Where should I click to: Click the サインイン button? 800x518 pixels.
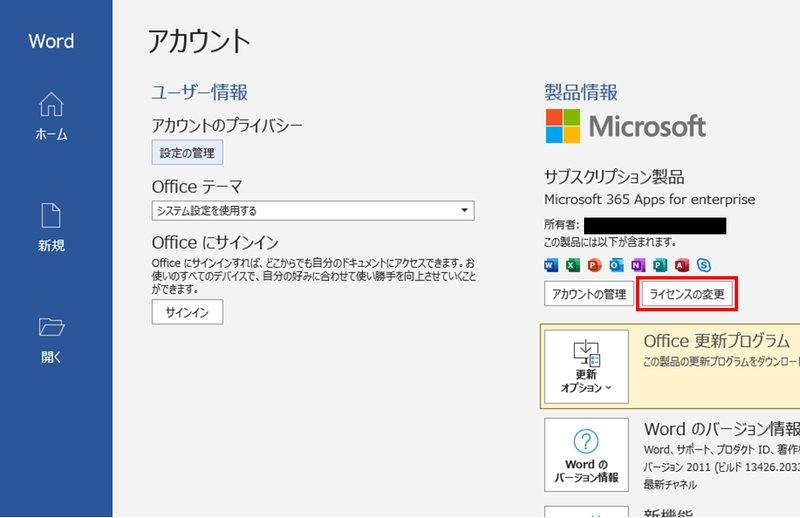(x=187, y=312)
